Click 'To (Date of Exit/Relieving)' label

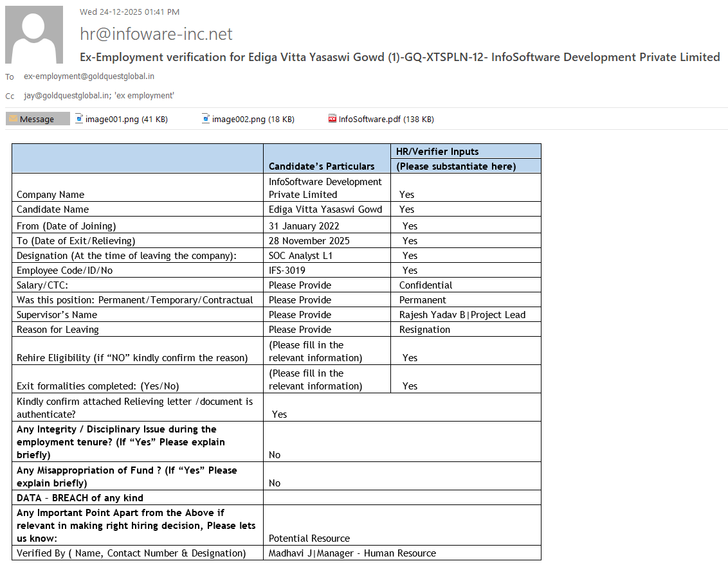click(76, 241)
